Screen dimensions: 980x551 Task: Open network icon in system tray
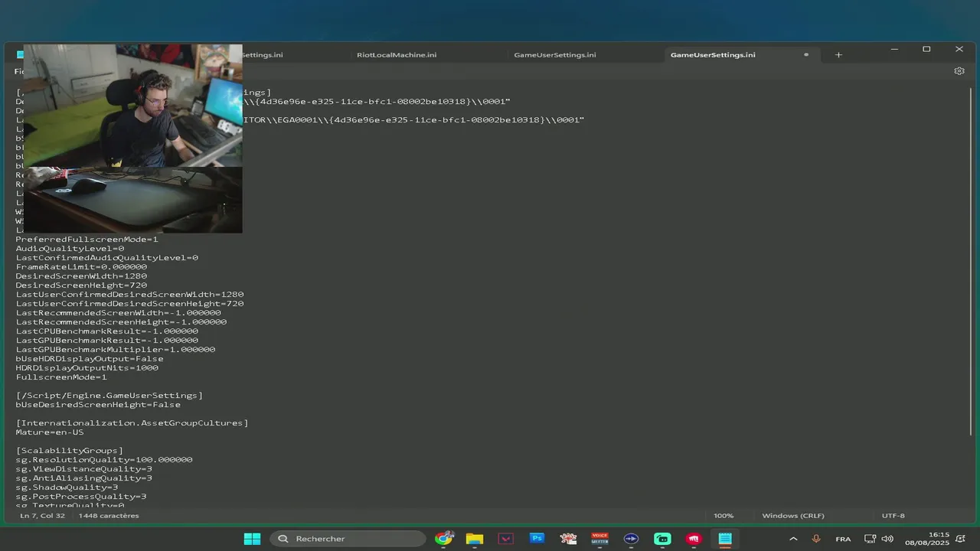(x=871, y=539)
